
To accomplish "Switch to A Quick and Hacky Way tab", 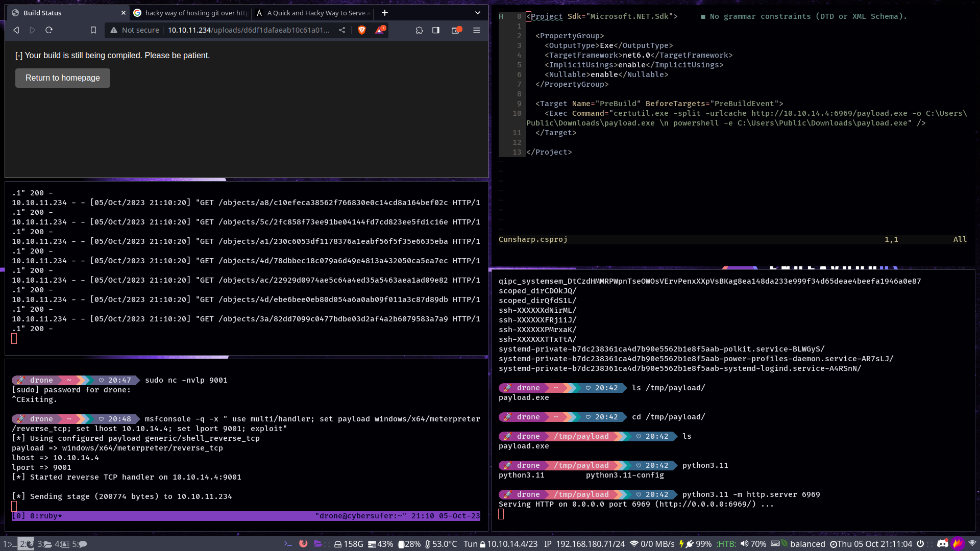I will click(x=313, y=13).
